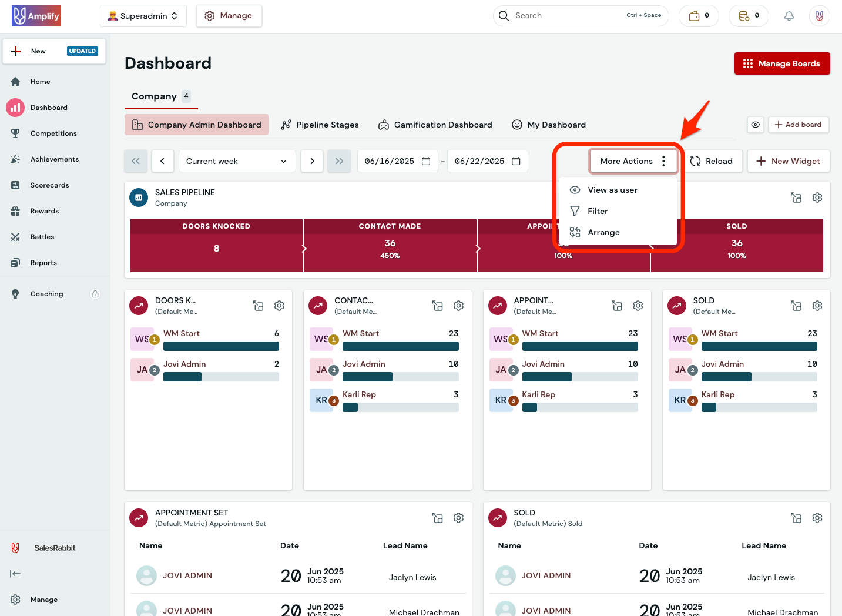Switch to the Pipeline Stages tab
The width and height of the screenshot is (842, 616).
[320, 125]
